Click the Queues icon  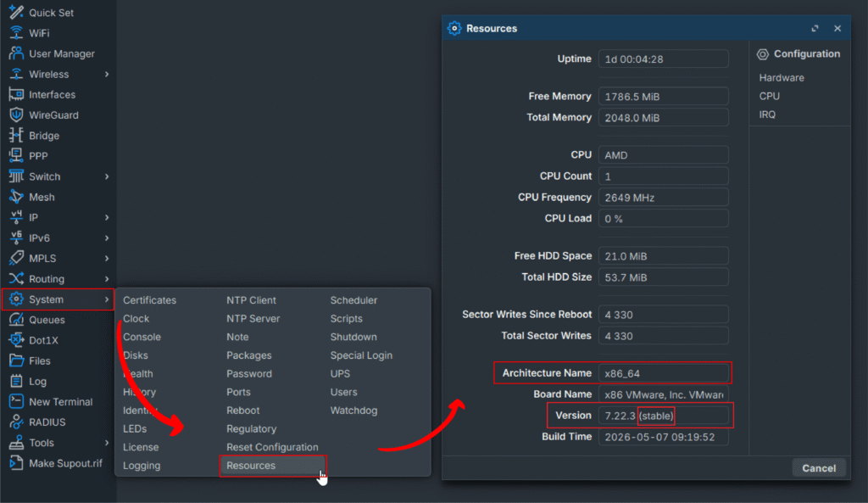16,320
